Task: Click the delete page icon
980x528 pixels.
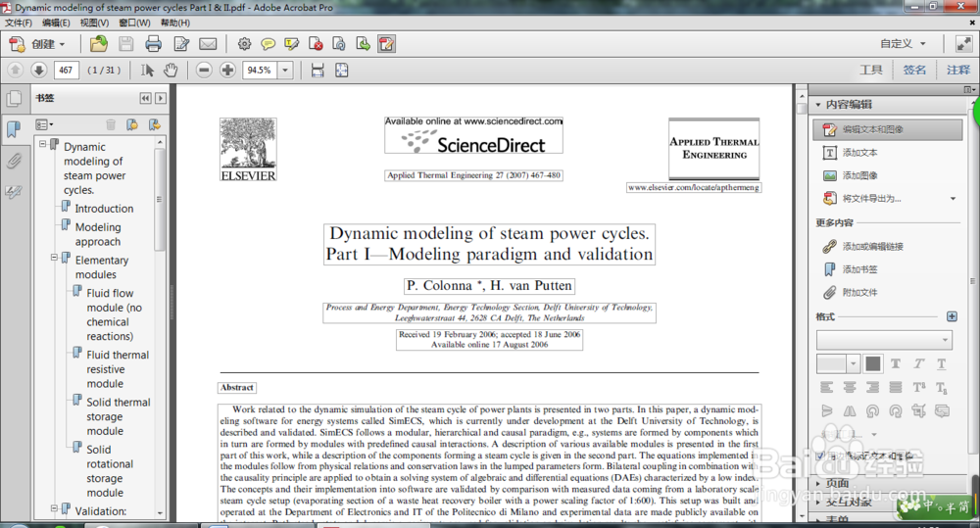Action: pos(316,44)
